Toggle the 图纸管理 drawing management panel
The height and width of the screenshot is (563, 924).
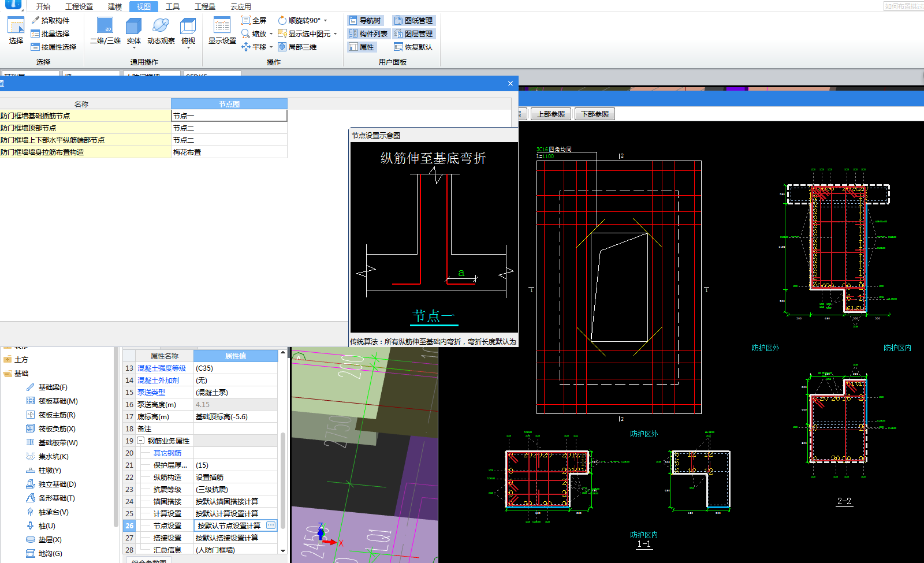413,20
